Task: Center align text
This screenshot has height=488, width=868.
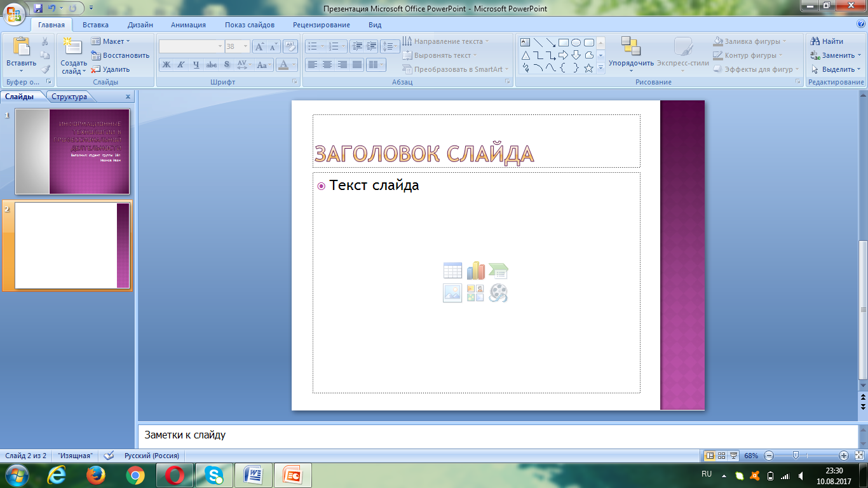Action: (327, 64)
